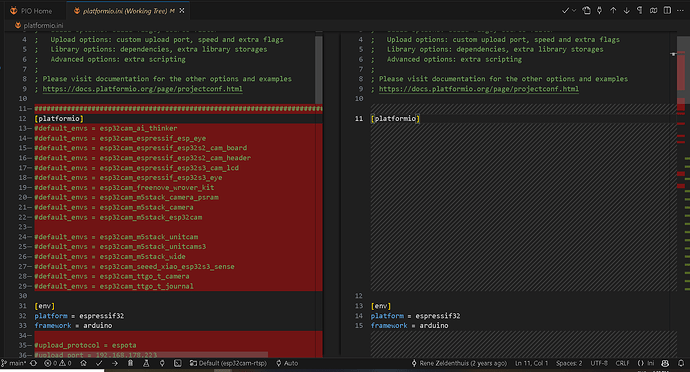The width and height of the screenshot is (690, 372).
Task: Open the main branch indicator in status bar
Action: [14, 363]
